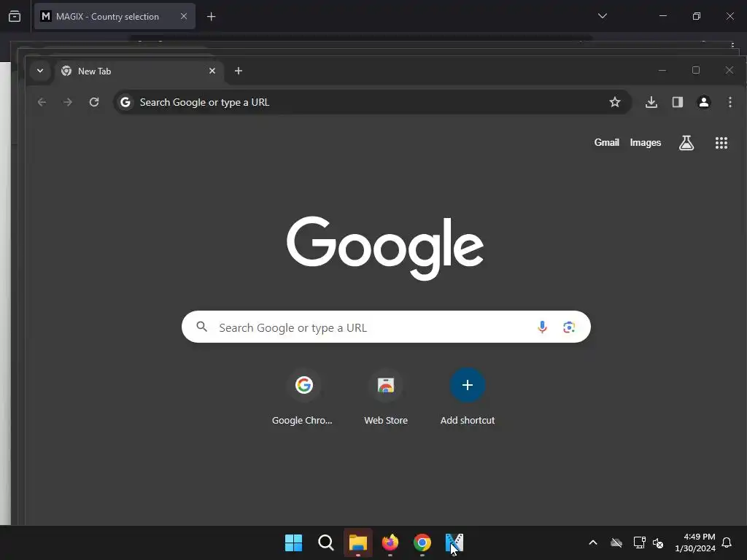The height and width of the screenshot is (560, 747).
Task: Open Chrome downloads icon
Action: click(651, 102)
